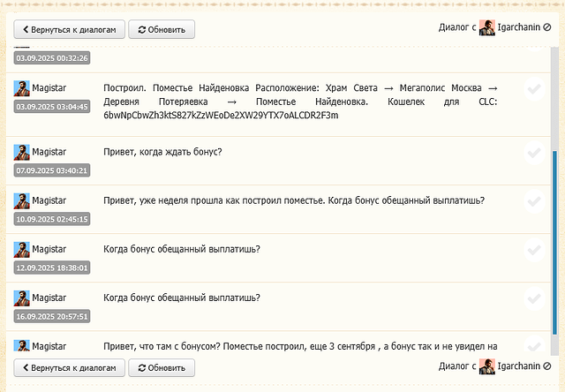Click timestamp 03.09.2025 00:32:26
This screenshot has height=392, width=565.
pos(52,58)
